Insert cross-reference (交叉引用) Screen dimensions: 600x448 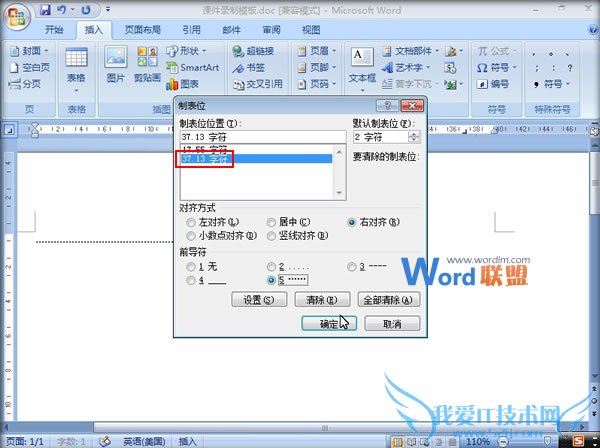(258, 84)
